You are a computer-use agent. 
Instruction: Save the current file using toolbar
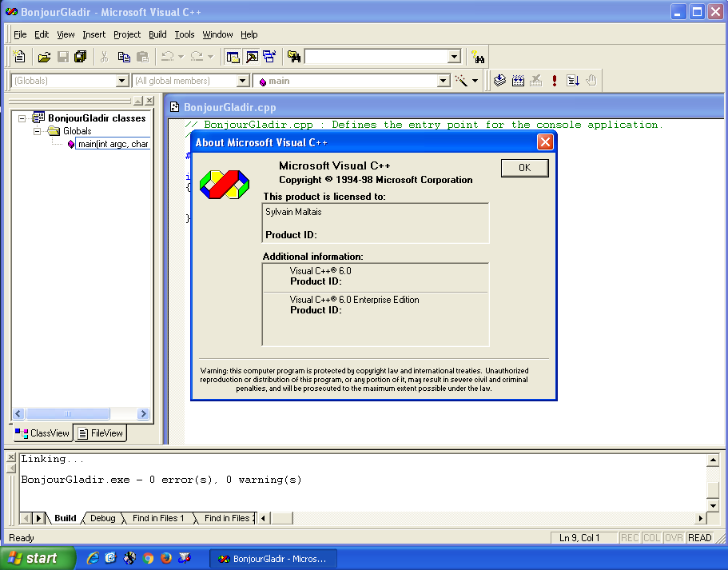63,57
